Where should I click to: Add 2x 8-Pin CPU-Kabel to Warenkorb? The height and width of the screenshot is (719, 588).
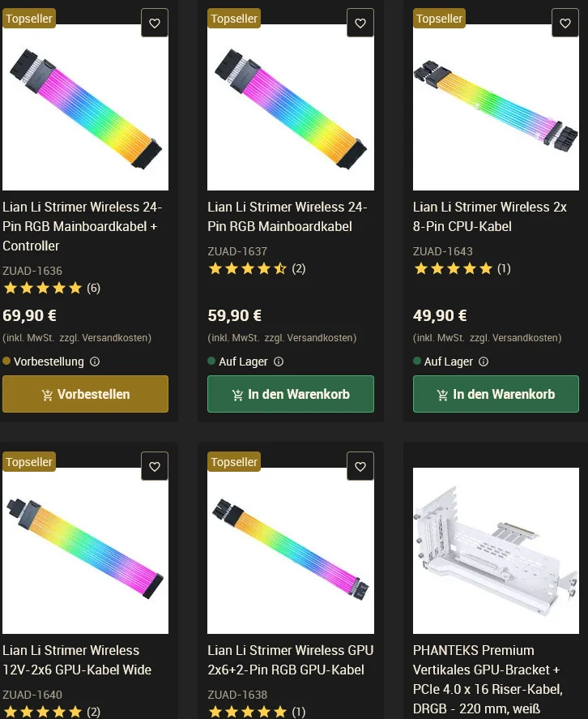[x=496, y=394]
